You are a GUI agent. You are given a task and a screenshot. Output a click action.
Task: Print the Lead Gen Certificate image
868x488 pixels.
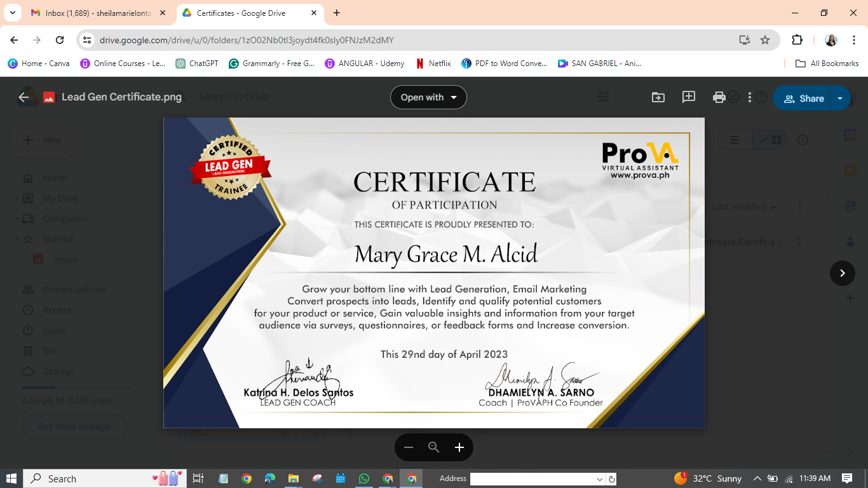(x=719, y=97)
